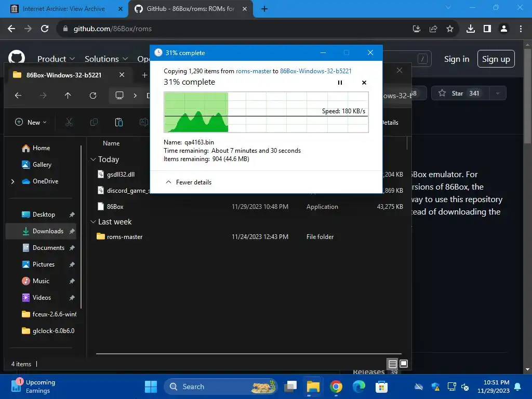Viewport: 532px width, 399px height.
Task: Open the roms-master source link
Action: pos(254,71)
